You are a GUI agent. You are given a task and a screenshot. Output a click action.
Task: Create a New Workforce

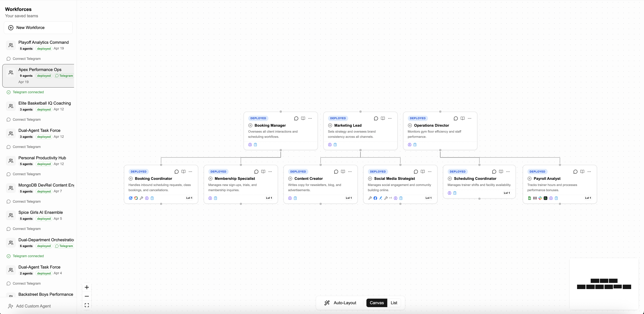(x=38, y=27)
